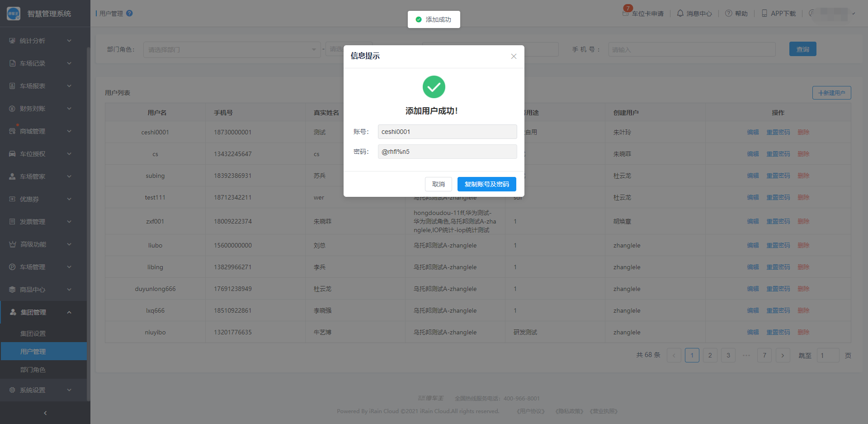Click the help question mark beside 用户管理
This screenshot has width=868, height=424.
[x=129, y=13]
